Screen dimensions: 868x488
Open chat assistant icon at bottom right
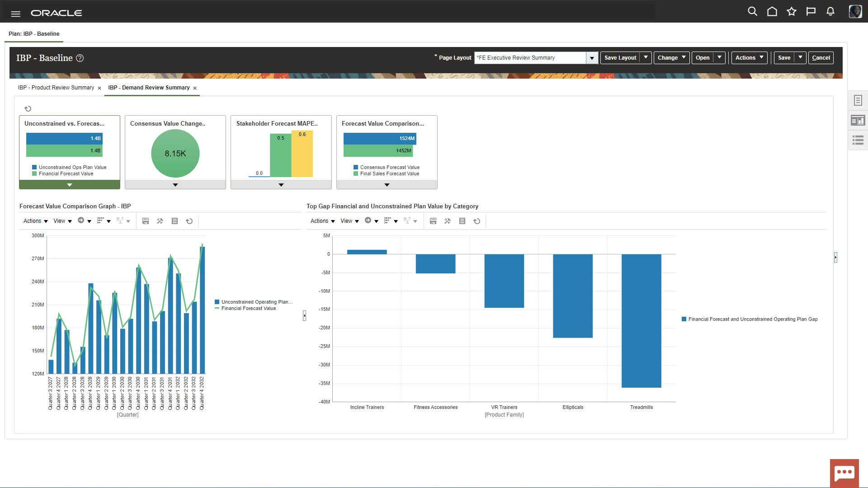click(844, 473)
